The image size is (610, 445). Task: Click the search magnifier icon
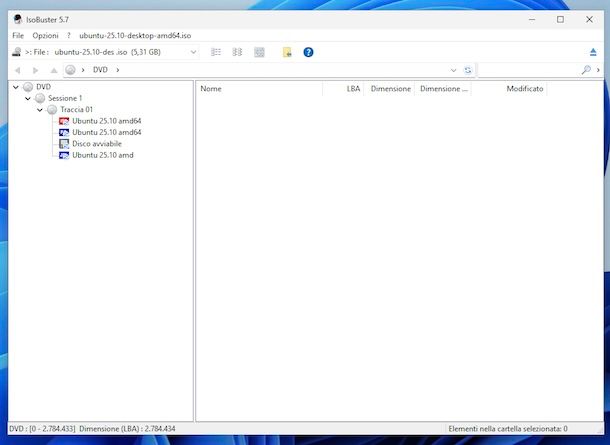click(x=587, y=70)
